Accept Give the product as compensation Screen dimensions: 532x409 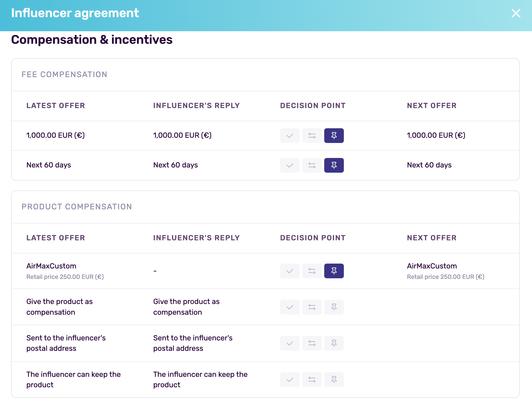click(x=290, y=307)
